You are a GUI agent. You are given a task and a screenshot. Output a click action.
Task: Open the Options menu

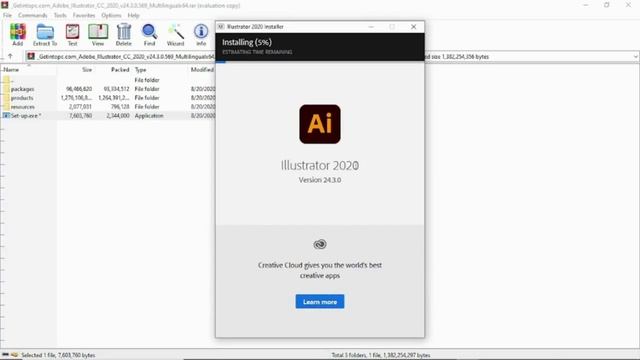[x=111, y=15]
